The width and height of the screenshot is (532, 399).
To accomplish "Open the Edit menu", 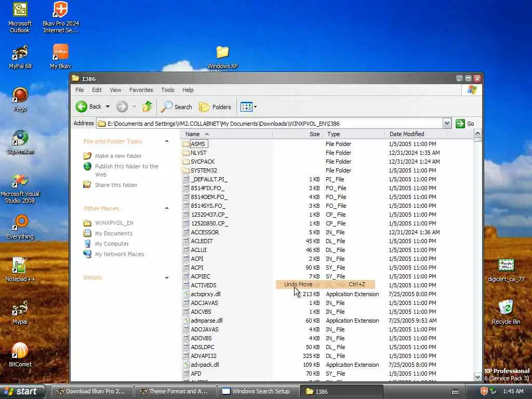I will 97,90.
